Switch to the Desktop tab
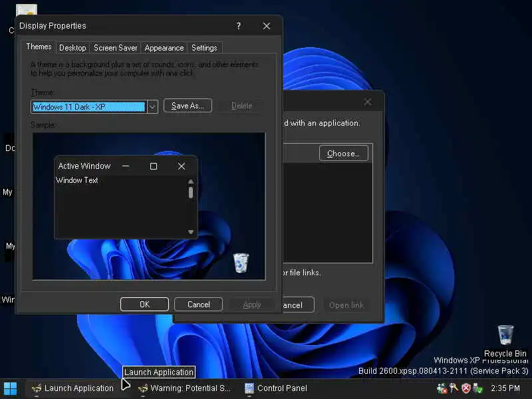 pyautogui.click(x=72, y=48)
